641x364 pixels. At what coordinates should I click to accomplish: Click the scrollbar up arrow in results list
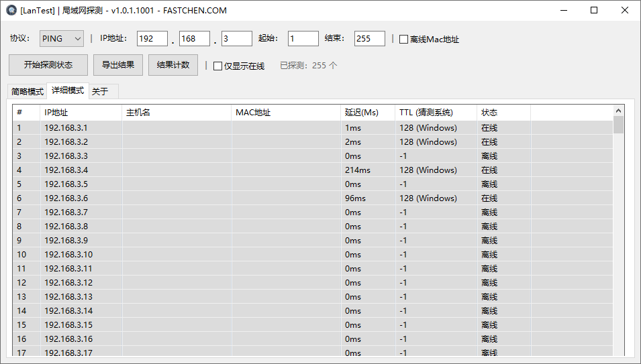tap(618, 111)
